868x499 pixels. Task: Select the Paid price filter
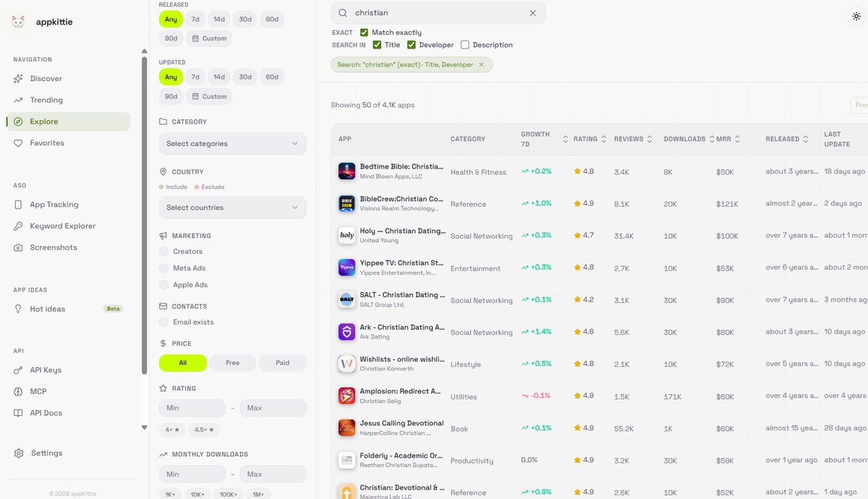282,362
